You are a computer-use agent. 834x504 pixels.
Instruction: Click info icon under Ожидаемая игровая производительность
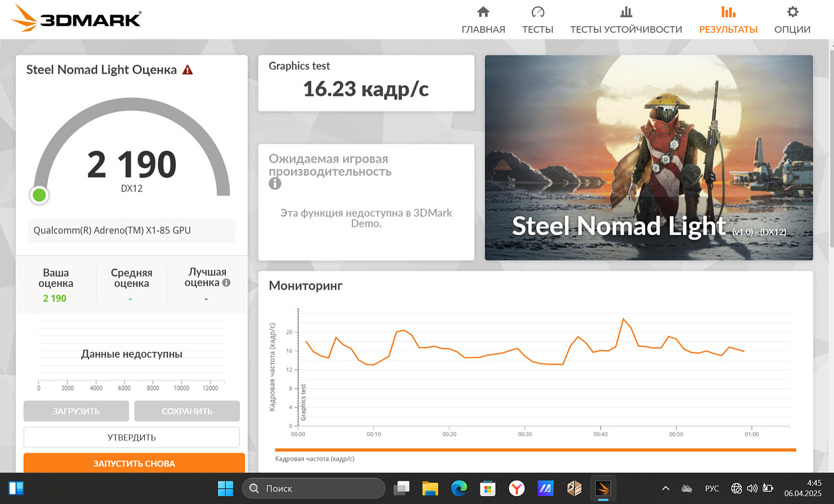coord(275,183)
